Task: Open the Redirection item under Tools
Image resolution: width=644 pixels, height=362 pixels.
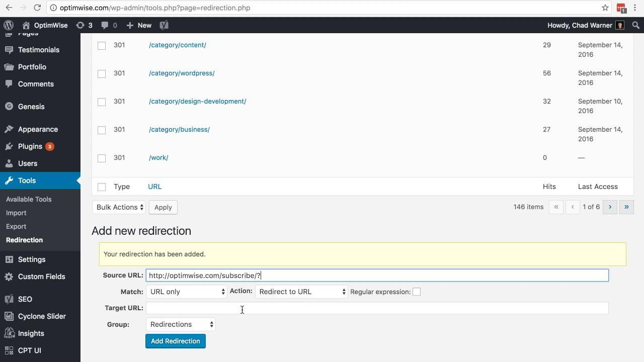Action: pos(24,240)
